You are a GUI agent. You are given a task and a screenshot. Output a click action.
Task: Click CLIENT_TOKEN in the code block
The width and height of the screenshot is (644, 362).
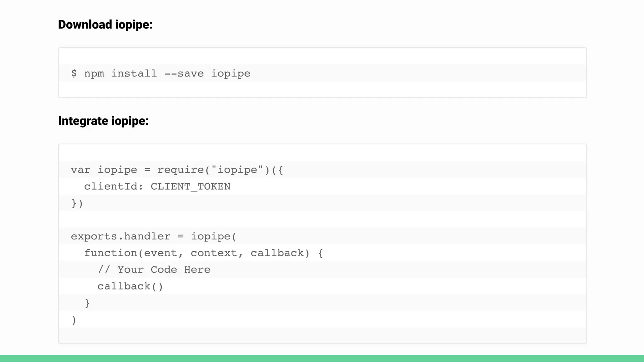coord(191,187)
